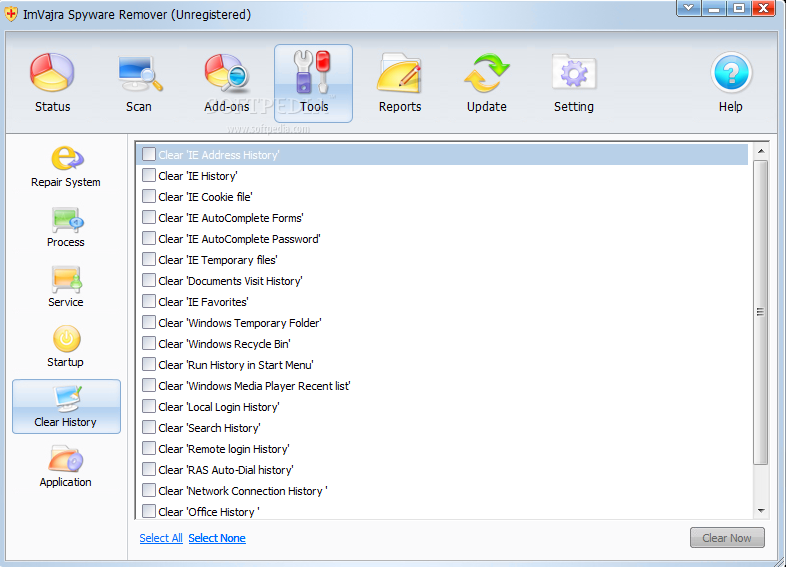
Task: Click the Select All link
Action: pos(161,538)
